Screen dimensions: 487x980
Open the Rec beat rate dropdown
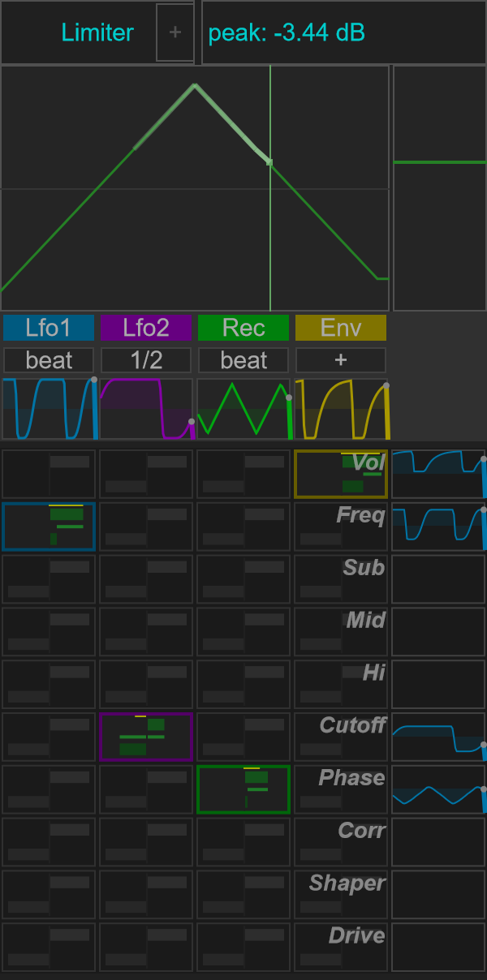coord(243,360)
